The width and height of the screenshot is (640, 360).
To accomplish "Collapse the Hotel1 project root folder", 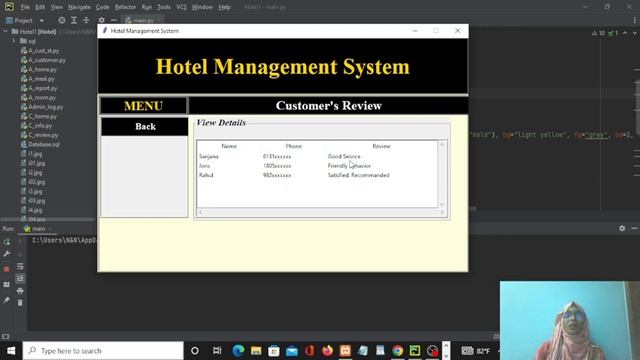I will point(5,31).
